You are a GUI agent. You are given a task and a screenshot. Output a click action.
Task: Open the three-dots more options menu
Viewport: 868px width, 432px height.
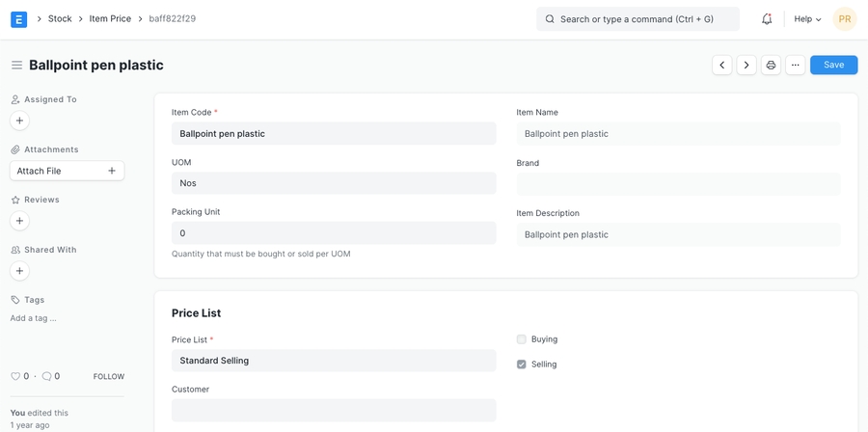(x=795, y=66)
